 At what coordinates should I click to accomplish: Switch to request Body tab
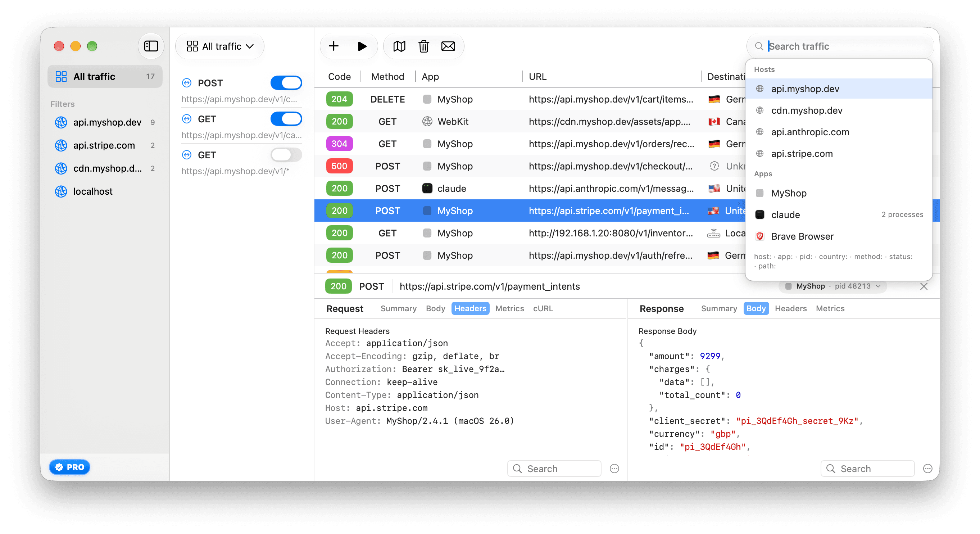[x=436, y=308]
